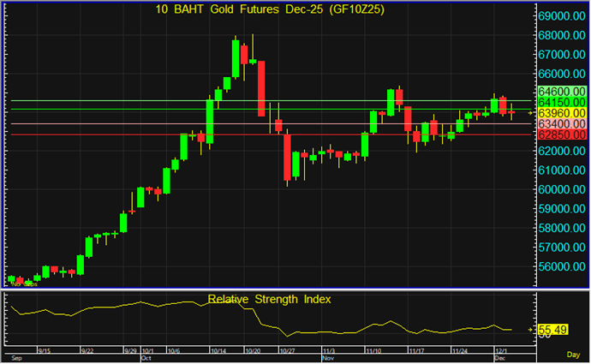Select the 64150.00 green price level tag
The image size is (591, 364).
[x=561, y=101]
